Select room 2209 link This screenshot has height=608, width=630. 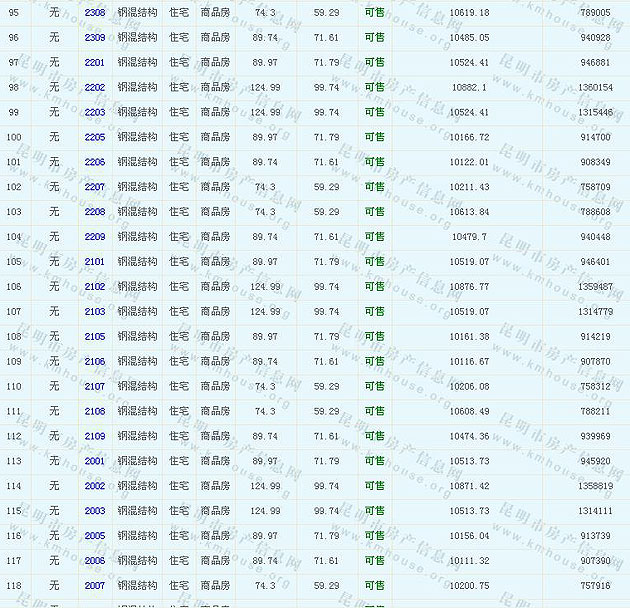[x=94, y=237]
